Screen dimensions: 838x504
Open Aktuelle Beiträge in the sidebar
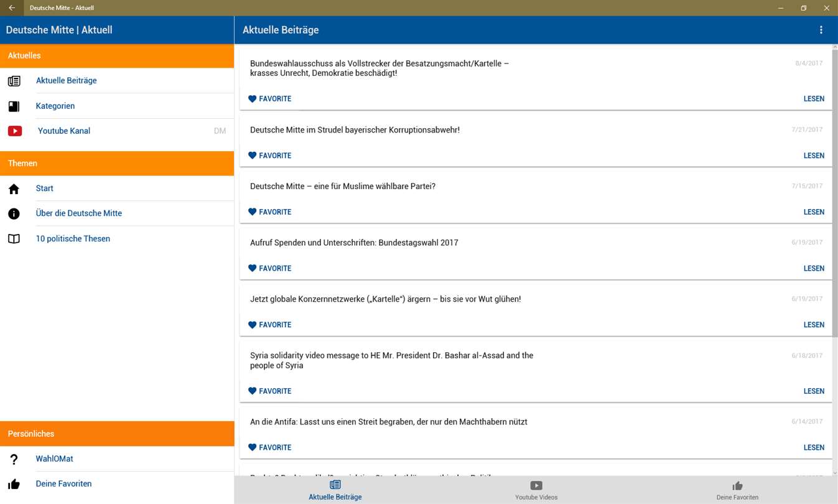tap(117, 81)
